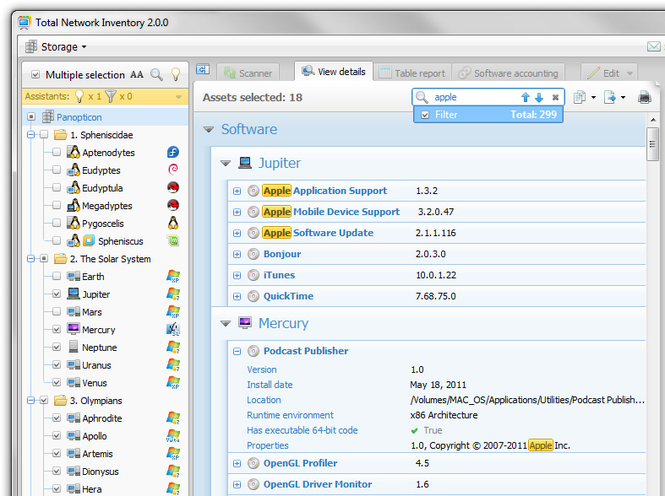
Task: Uncheck the Jupiter checkbox
Action: (56, 294)
